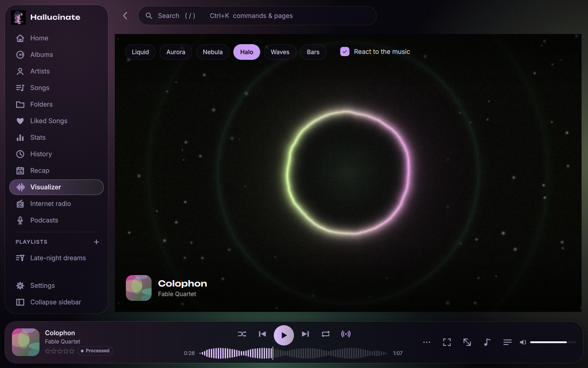Image resolution: width=588 pixels, height=368 pixels.
Task: Open listening History
Action: click(x=57, y=154)
